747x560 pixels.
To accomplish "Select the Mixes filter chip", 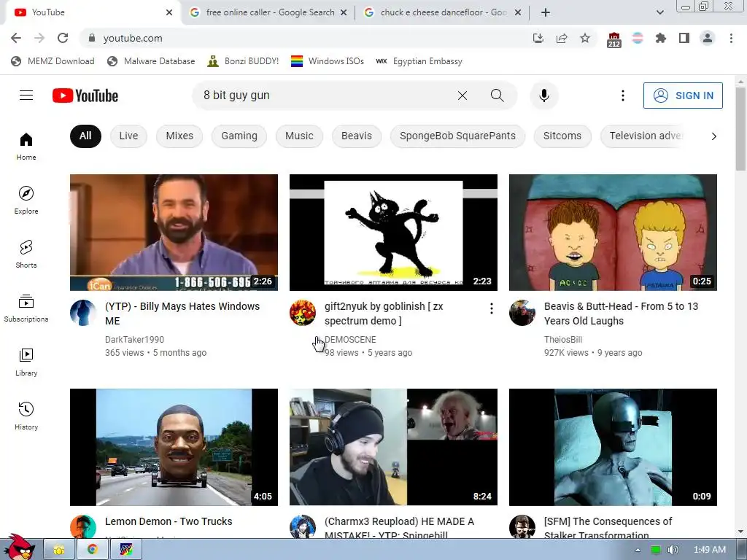I will (x=179, y=136).
